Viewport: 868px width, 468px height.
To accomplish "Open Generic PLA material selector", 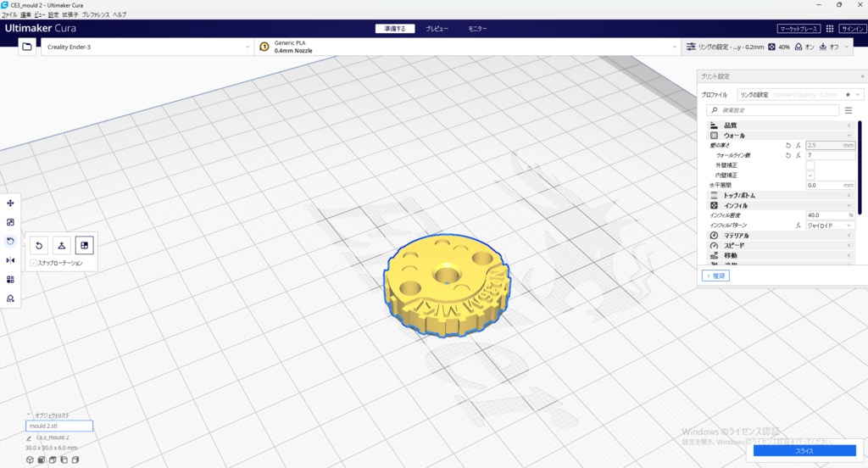I will [468, 47].
